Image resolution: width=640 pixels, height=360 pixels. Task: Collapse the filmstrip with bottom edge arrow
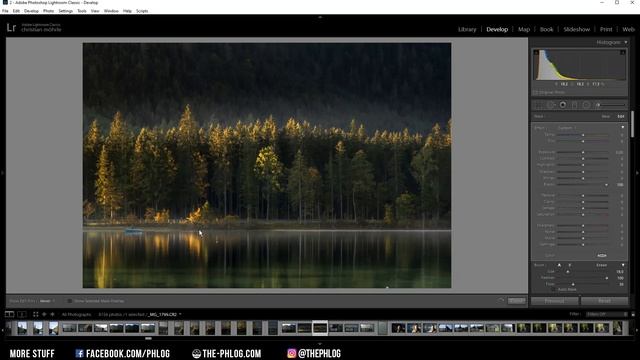(x=320, y=344)
